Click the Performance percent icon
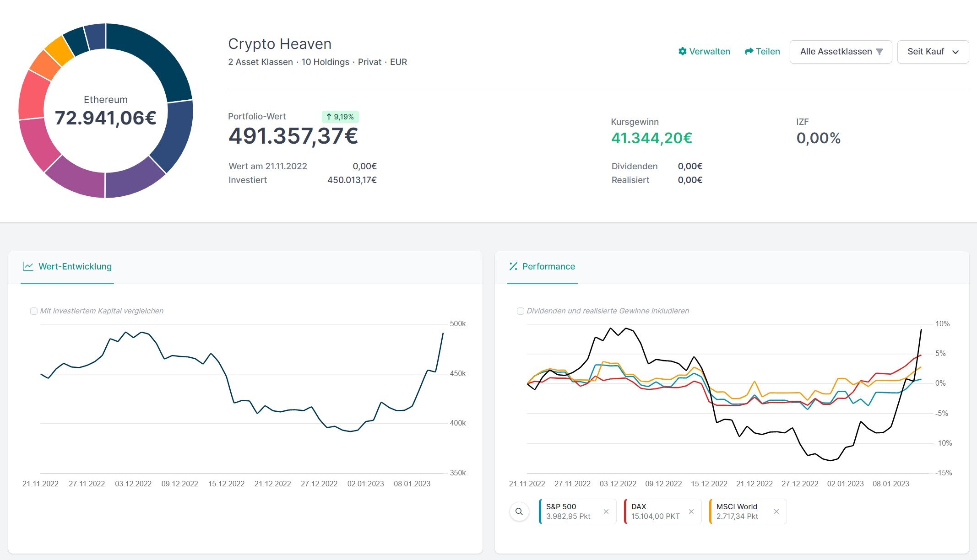 click(x=513, y=266)
